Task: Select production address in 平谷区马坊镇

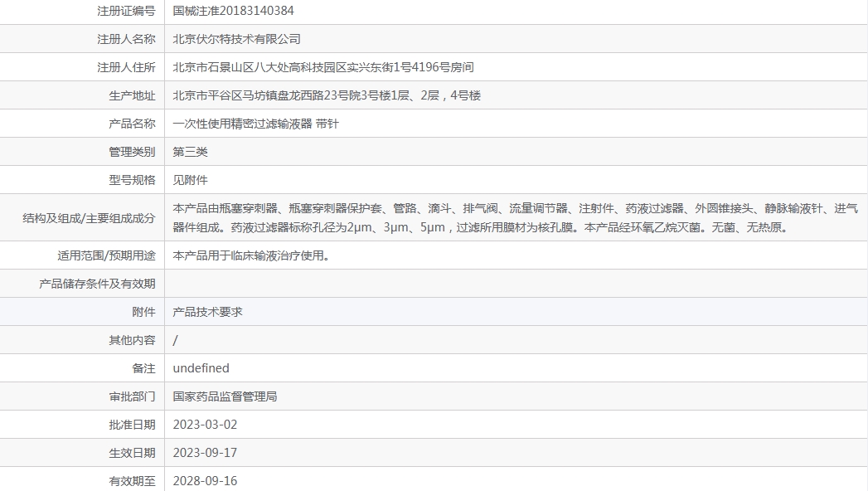Action: tap(327, 95)
